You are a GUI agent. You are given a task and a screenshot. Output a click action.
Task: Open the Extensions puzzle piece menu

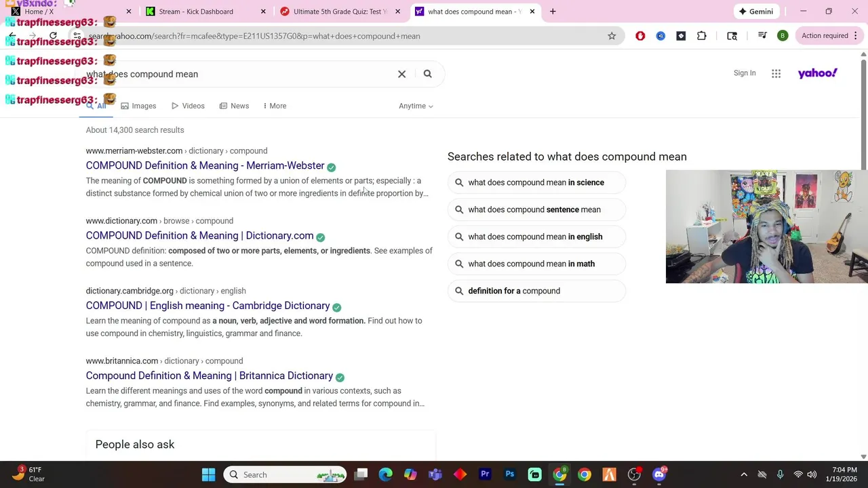tap(701, 36)
